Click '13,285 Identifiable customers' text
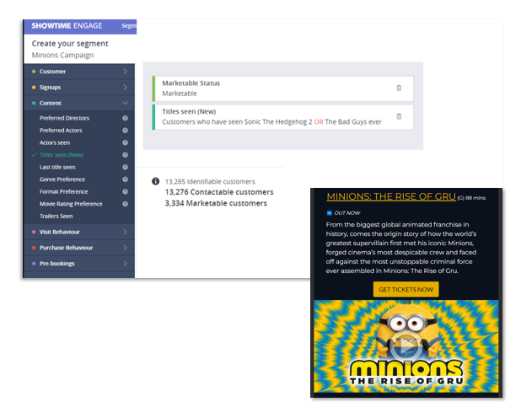This screenshot has width=532, height=407. pyautogui.click(x=210, y=181)
